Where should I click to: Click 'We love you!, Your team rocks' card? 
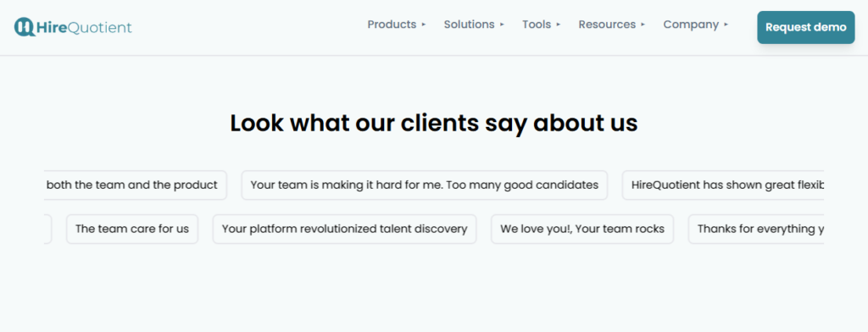582,229
